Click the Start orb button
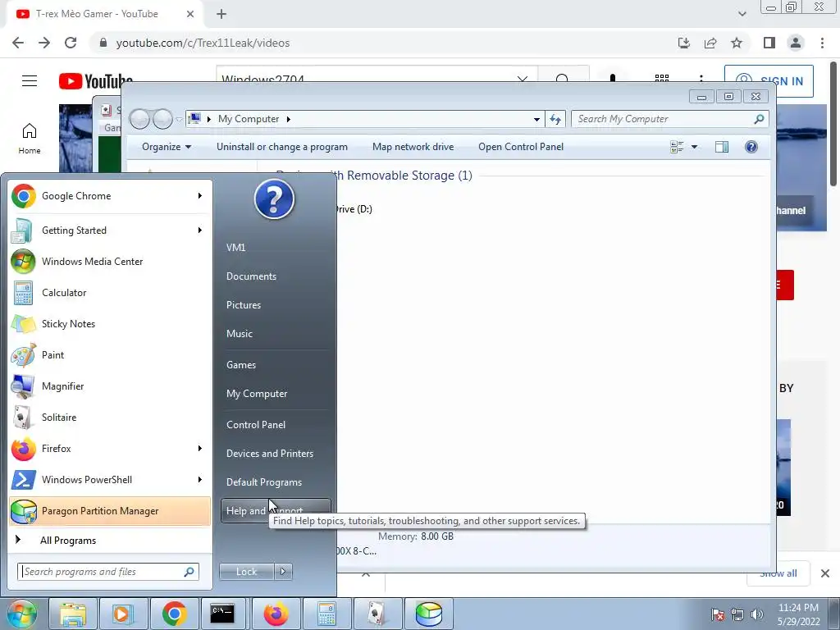The height and width of the screenshot is (630, 840). (21, 614)
